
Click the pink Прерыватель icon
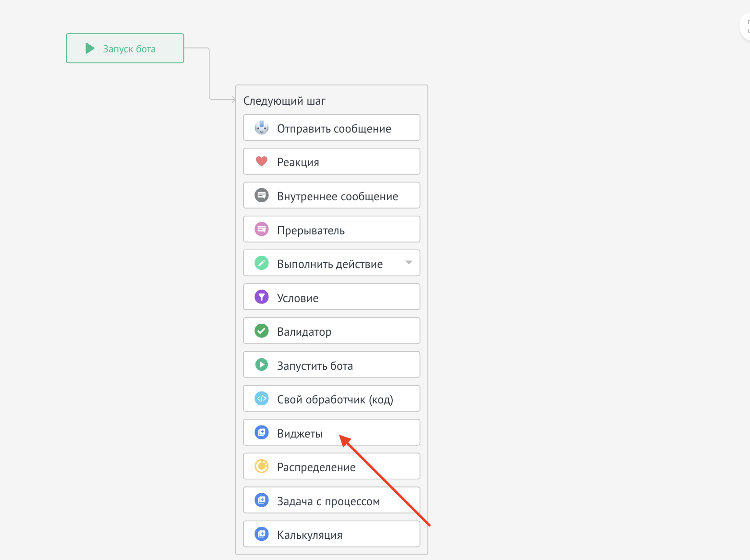point(262,230)
